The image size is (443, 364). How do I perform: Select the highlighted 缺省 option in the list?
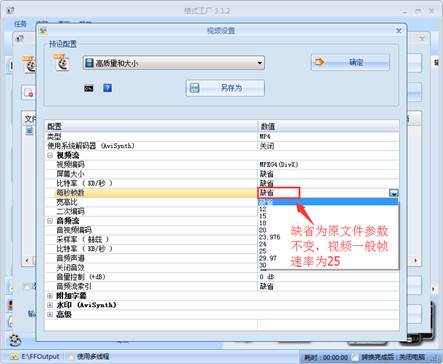[328, 202]
